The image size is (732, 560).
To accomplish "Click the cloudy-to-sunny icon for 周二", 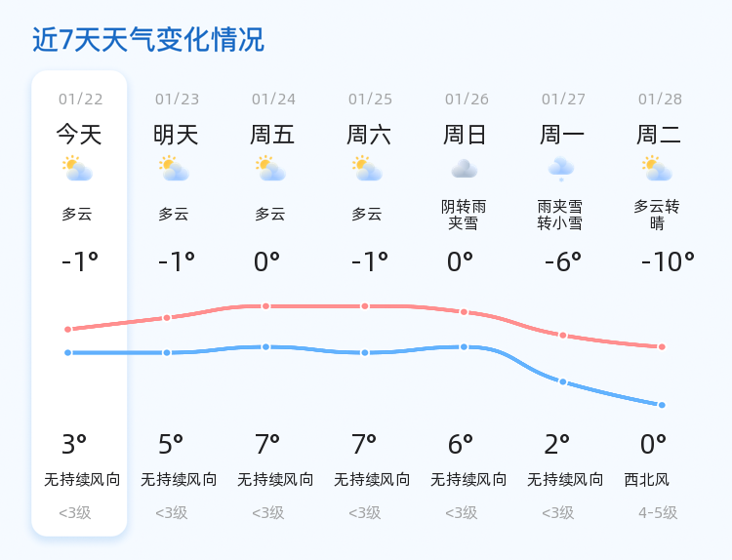I will pyautogui.click(x=657, y=169).
